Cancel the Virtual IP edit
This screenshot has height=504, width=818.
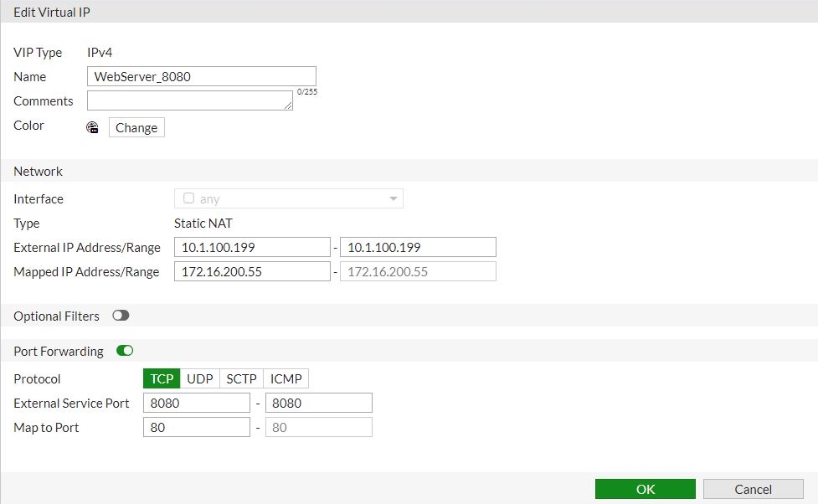click(x=753, y=488)
